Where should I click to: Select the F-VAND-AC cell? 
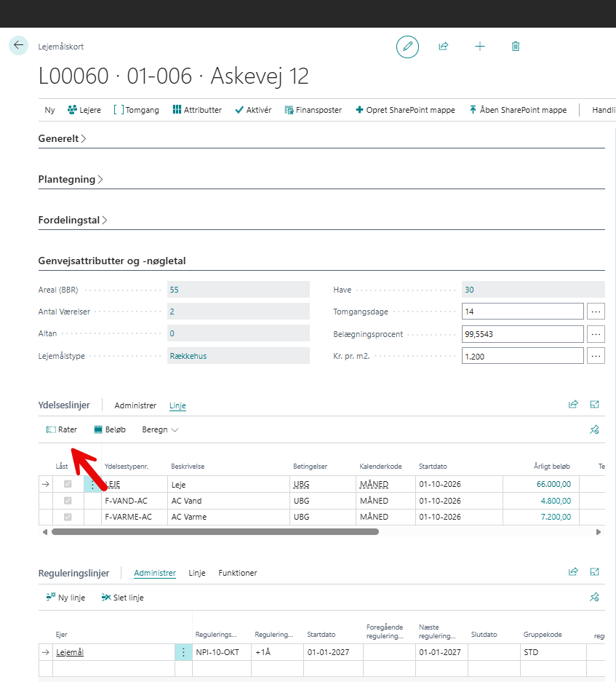pyautogui.click(x=135, y=501)
